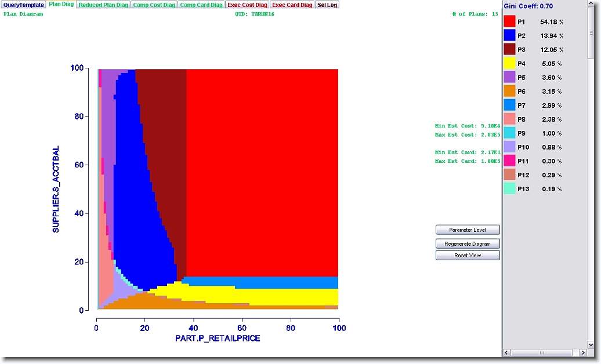Select the purple P5 legend swatch

pyautogui.click(x=509, y=77)
